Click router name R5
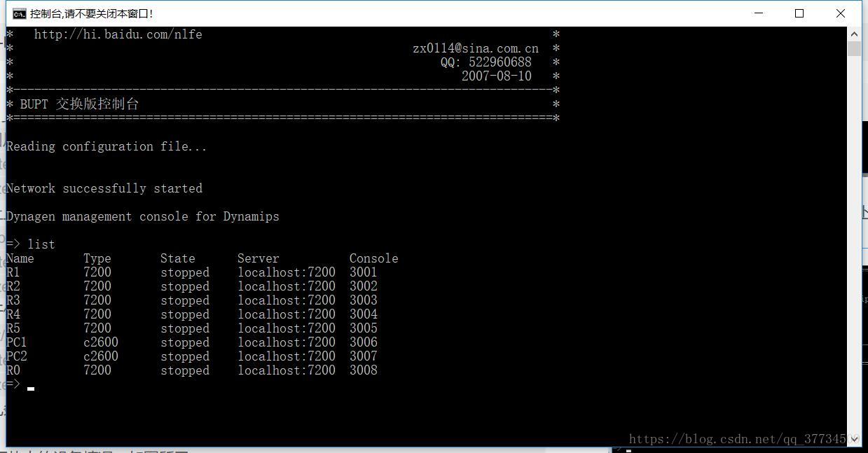Image resolution: width=868 pixels, height=453 pixels. 13,328
